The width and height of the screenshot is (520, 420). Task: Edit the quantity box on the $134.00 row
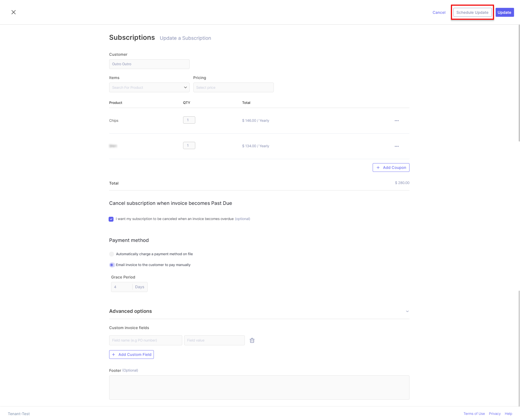tap(189, 145)
